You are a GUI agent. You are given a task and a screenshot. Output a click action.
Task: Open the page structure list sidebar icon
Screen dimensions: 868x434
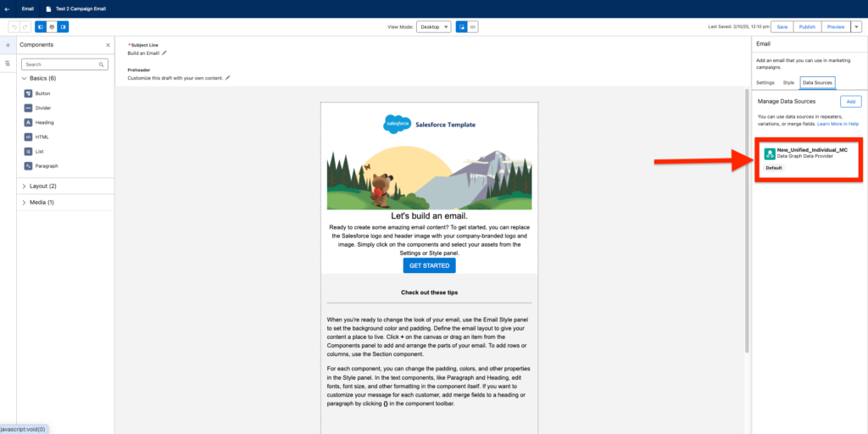point(8,64)
